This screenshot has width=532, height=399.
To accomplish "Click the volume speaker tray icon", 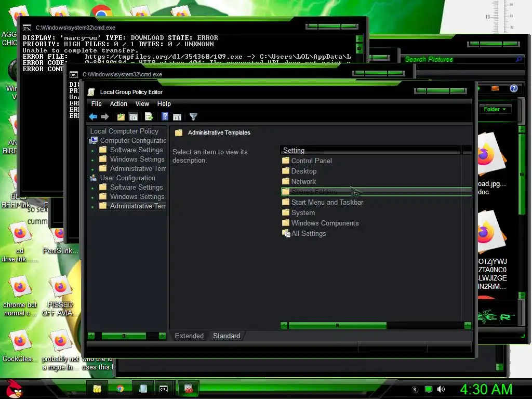I will pos(441,389).
